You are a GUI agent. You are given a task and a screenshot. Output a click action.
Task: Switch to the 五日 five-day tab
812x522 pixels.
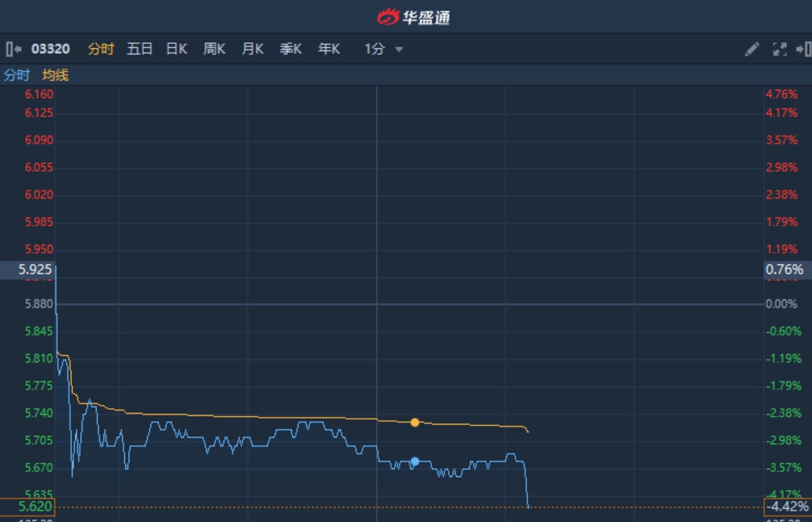pos(140,50)
